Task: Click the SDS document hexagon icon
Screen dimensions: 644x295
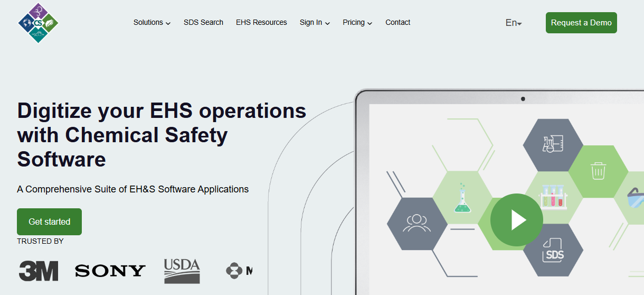Action: point(553,250)
